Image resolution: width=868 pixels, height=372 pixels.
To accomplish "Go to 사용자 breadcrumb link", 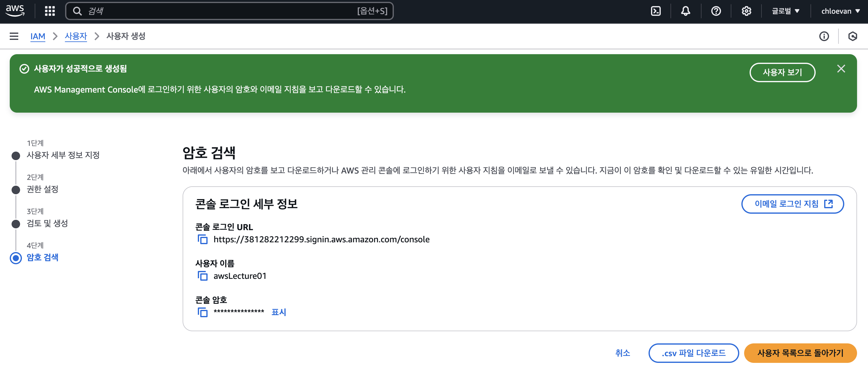I will (x=76, y=36).
